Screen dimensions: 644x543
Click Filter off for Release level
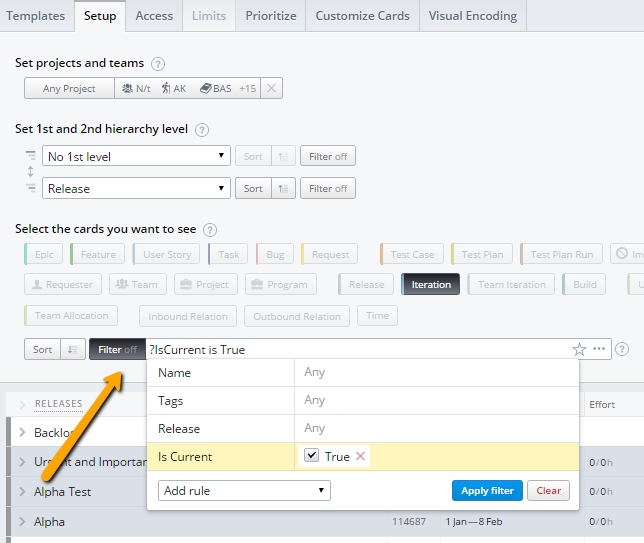tap(328, 188)
